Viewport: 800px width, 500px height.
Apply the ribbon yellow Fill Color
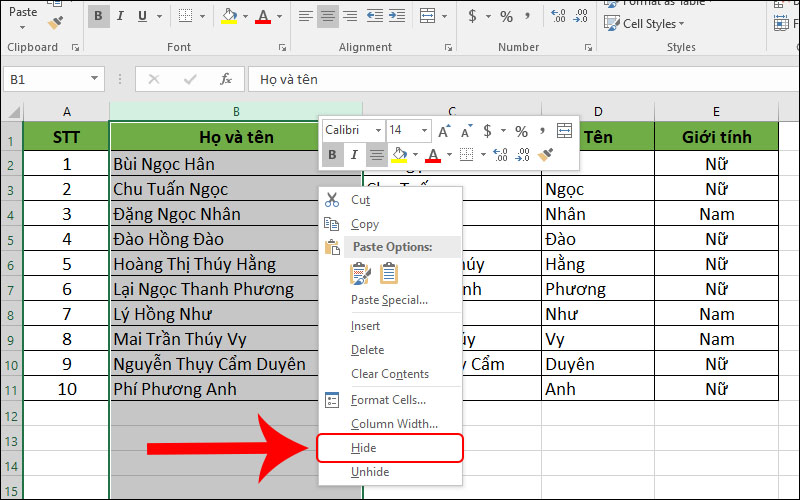coord(229,16)
